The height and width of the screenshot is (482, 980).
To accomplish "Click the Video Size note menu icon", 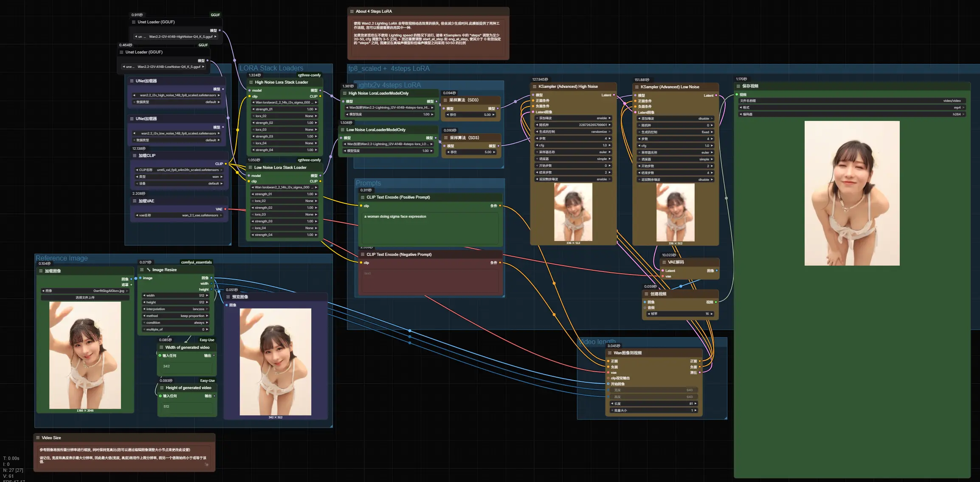I will (38, 438).
